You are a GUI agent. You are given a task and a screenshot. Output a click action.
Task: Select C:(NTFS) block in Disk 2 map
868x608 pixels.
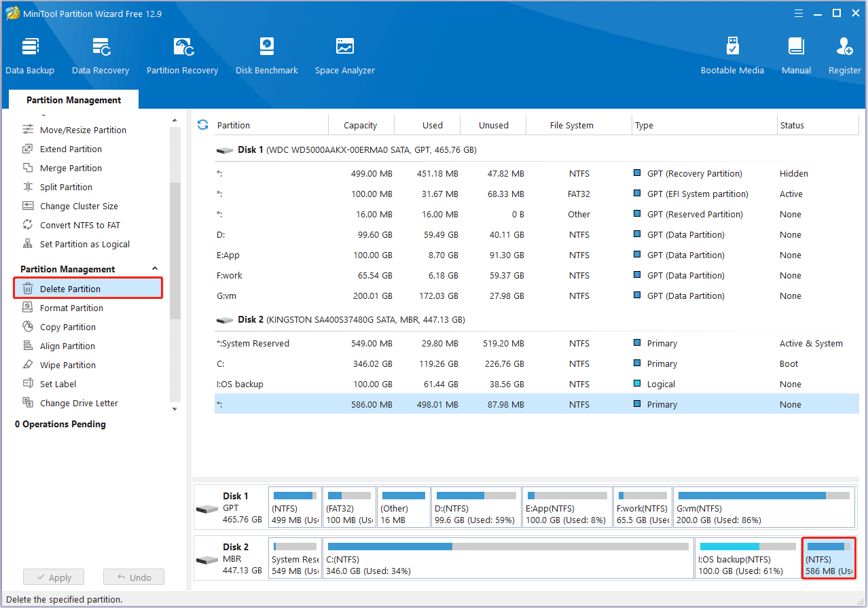[508, 558]
